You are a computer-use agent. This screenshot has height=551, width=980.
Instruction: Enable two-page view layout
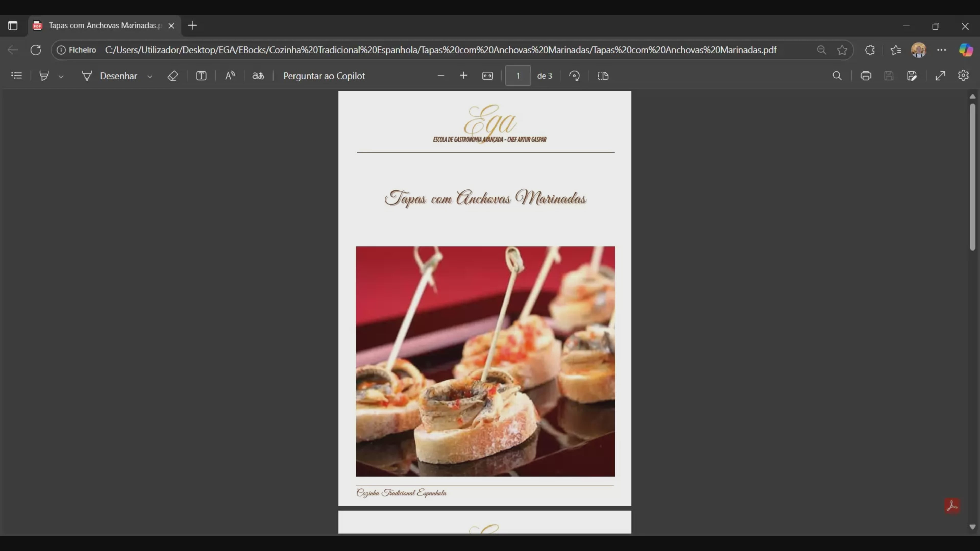[x=603, y=76]
